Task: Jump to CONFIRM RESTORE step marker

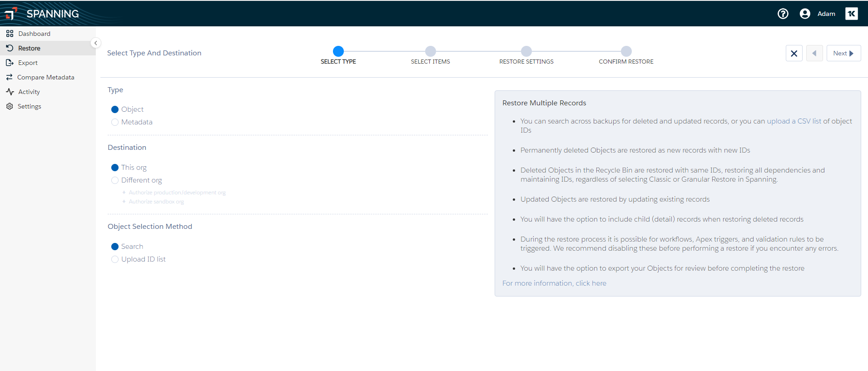Action: click(626, 51)
